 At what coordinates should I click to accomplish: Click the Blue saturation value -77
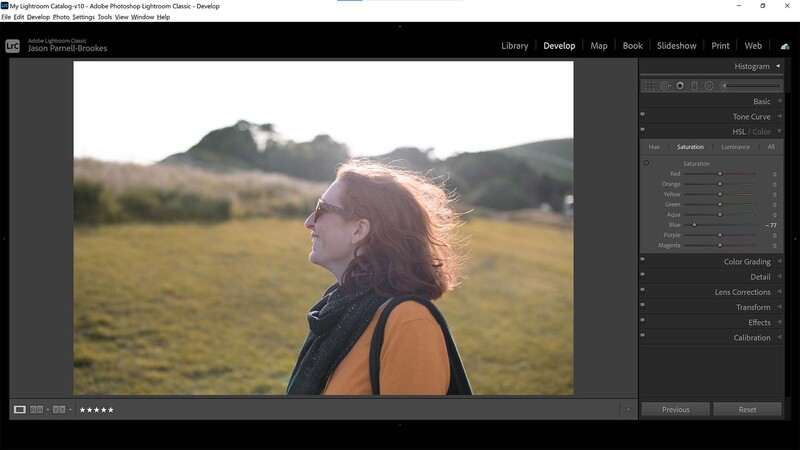771,225
